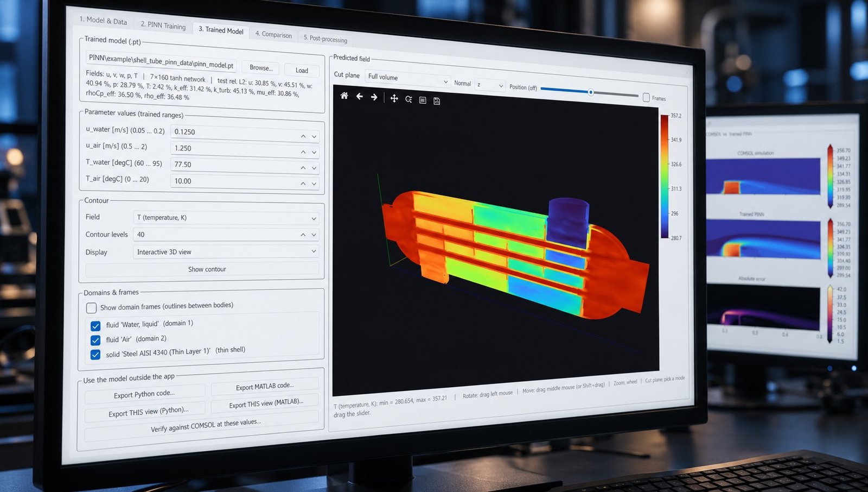Open the subplot configuration icon

tap(423, 100)
